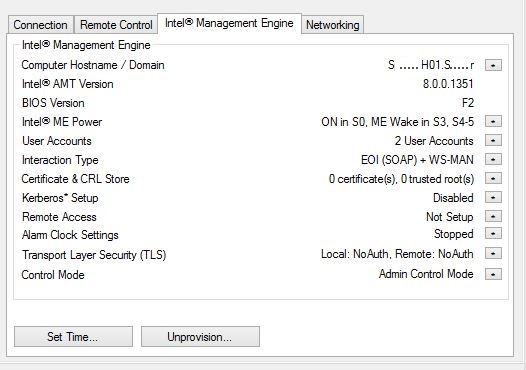Click the '2 User Accounts' value
Image resolution: width=526 pixels, height=370 pixels.
[434, 141]
